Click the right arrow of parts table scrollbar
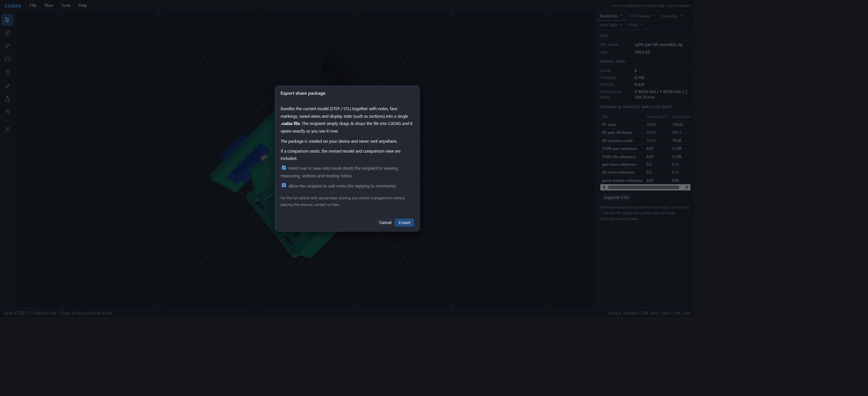The height and width of the screenshot is (396, 868). click(687, 187)
